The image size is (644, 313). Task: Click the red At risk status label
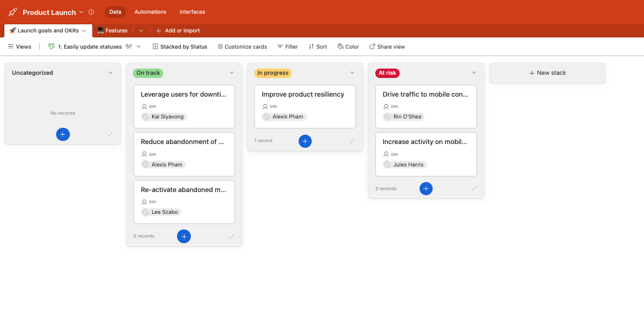[387, 73]
